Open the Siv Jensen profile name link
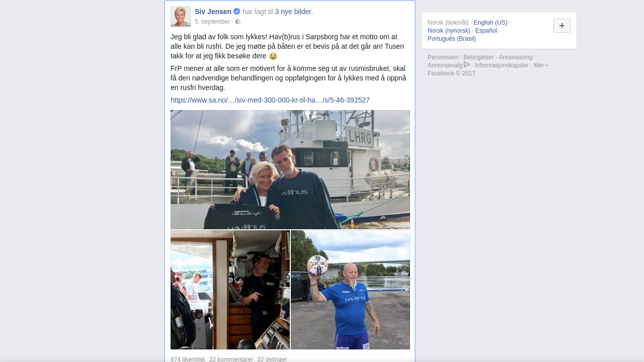644x362 pixels. 213,12
